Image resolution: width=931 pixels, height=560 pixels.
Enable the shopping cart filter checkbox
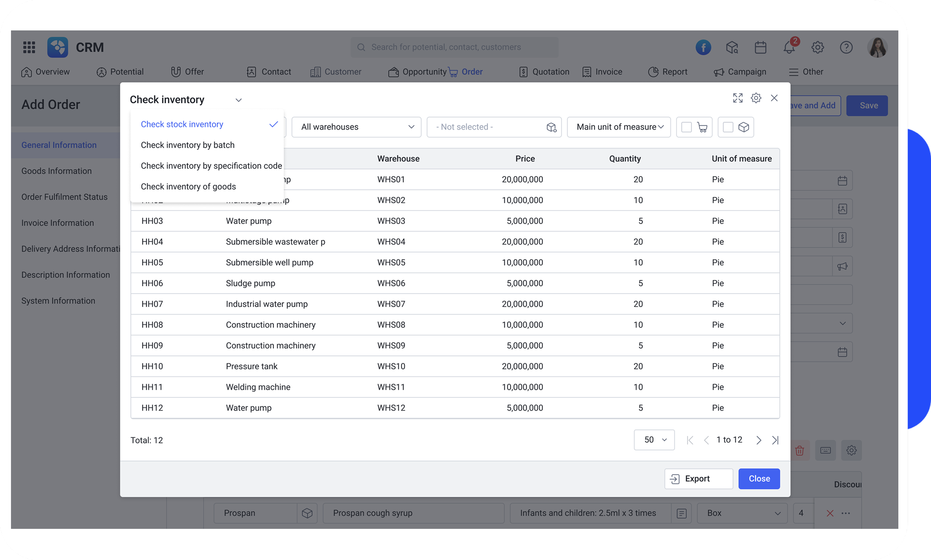(686, 127)
